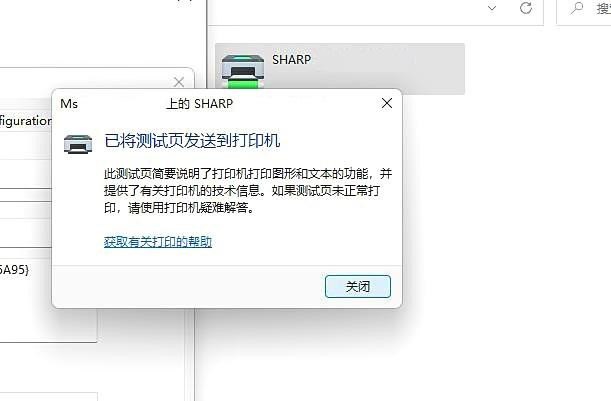The height and width of the screenshot is (401, 611).
Task: Refresh the printers folder view
Action: pos(526,8)
